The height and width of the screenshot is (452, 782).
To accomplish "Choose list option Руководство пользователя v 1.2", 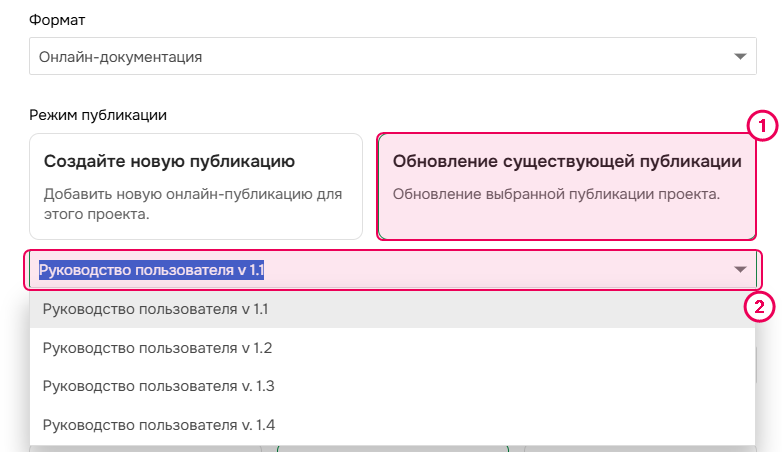I will pyautogui.click(x=392, y=348).
